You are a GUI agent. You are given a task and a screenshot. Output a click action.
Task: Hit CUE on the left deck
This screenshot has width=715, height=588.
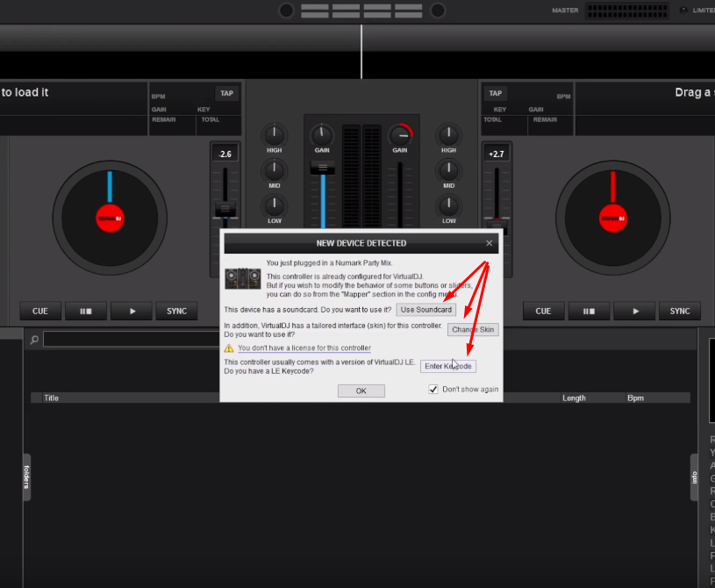pos(40,311)
